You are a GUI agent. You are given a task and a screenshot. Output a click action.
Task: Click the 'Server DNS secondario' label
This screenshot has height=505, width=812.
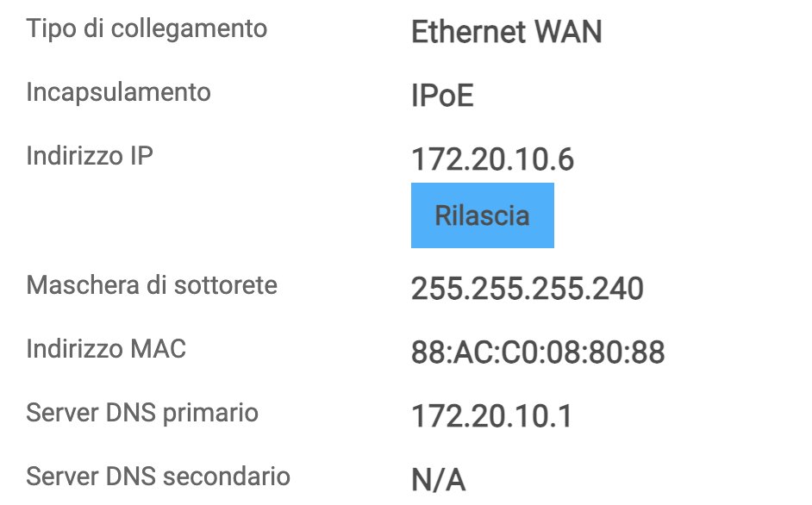tap(158, 476)
